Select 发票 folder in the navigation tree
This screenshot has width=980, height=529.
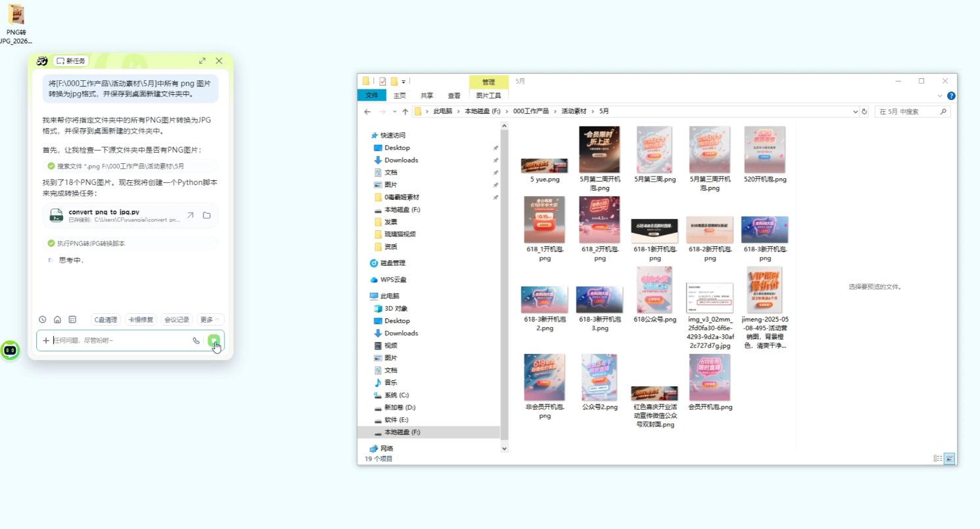390,222
